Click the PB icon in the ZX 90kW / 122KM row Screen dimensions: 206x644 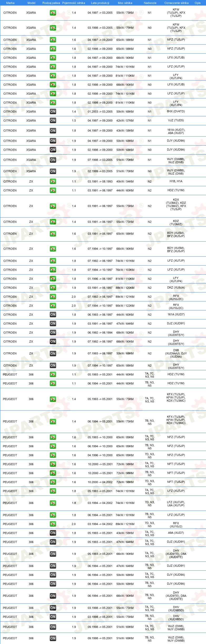(53, 306)
